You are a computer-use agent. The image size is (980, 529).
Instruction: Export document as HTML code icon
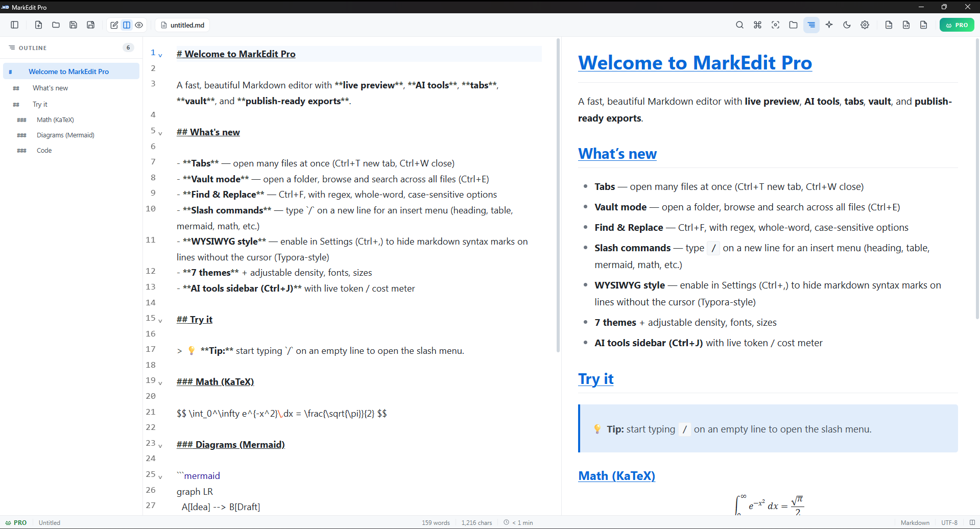click(x=906, y=25)
